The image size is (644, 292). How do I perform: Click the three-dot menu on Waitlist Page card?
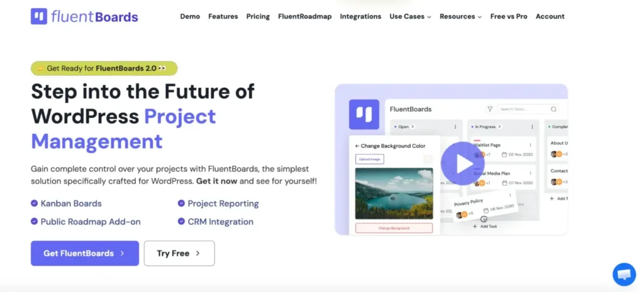click(530, 145)
